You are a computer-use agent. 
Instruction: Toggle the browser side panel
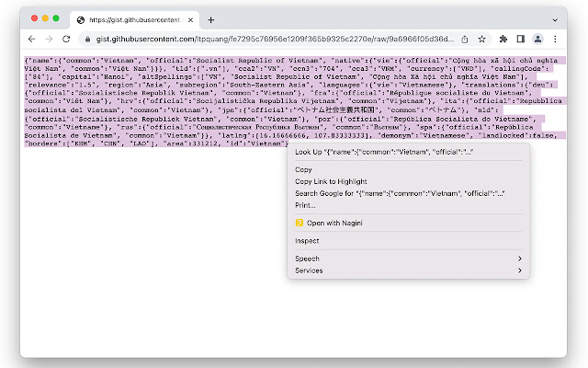click(x=521, y=40)
